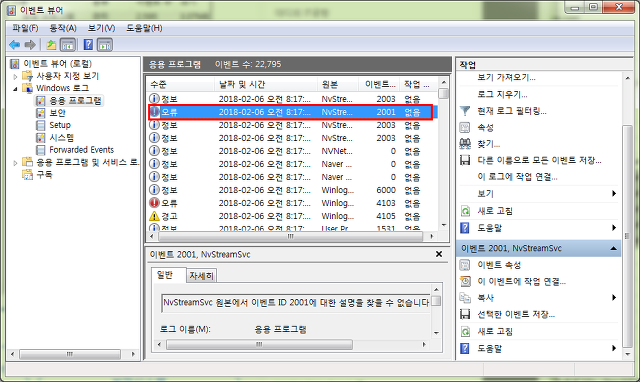Click event list horizontal scrollbar right arrow
The image size is (640, 382).
[x=432, y=236]
